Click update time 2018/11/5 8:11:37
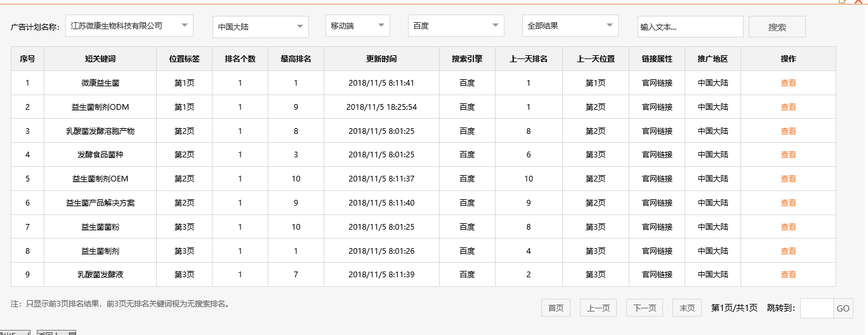Viewport: 868px width, 335px height. click(381, 178)
